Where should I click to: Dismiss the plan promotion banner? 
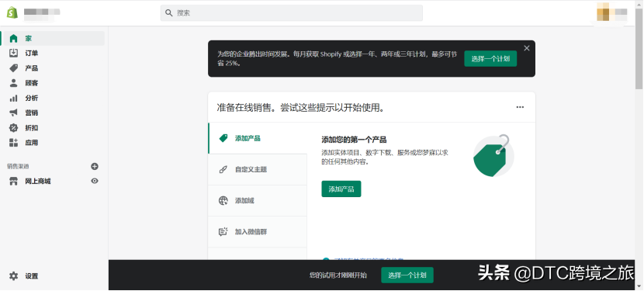click(527, 48)
